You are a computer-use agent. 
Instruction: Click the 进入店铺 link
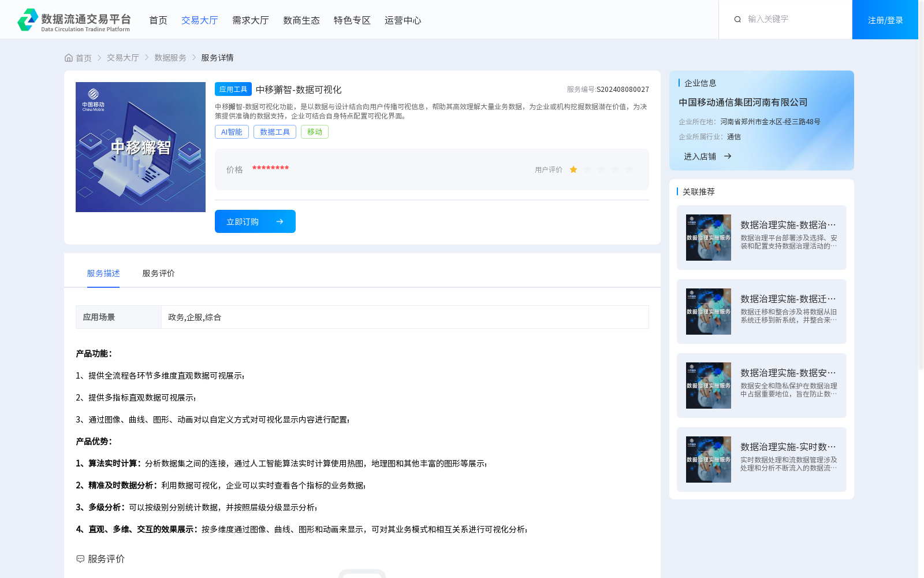700,156
